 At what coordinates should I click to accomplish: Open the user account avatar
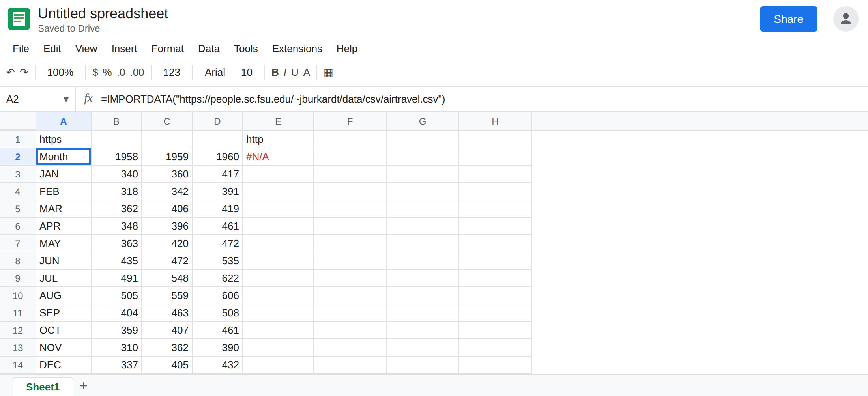click(846, 19)
